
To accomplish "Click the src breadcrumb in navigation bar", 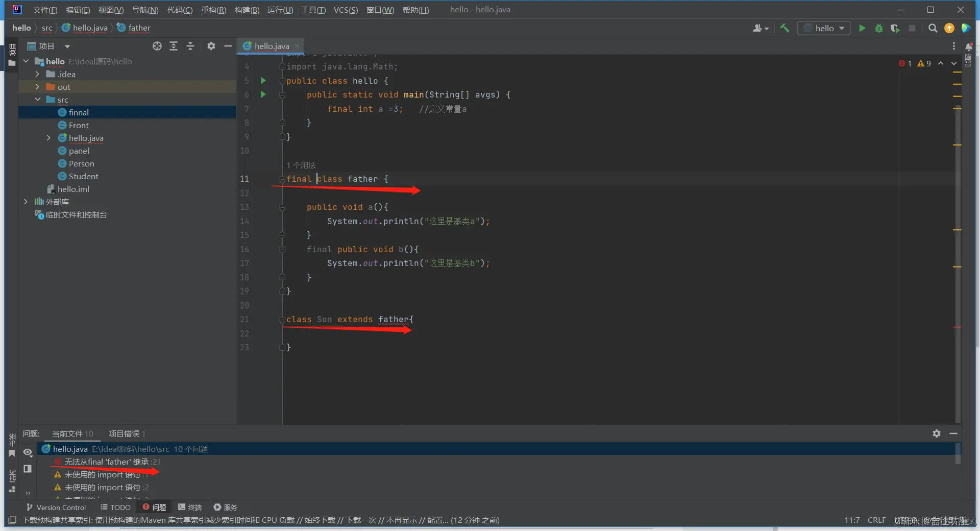I will (x=47, y=28).
